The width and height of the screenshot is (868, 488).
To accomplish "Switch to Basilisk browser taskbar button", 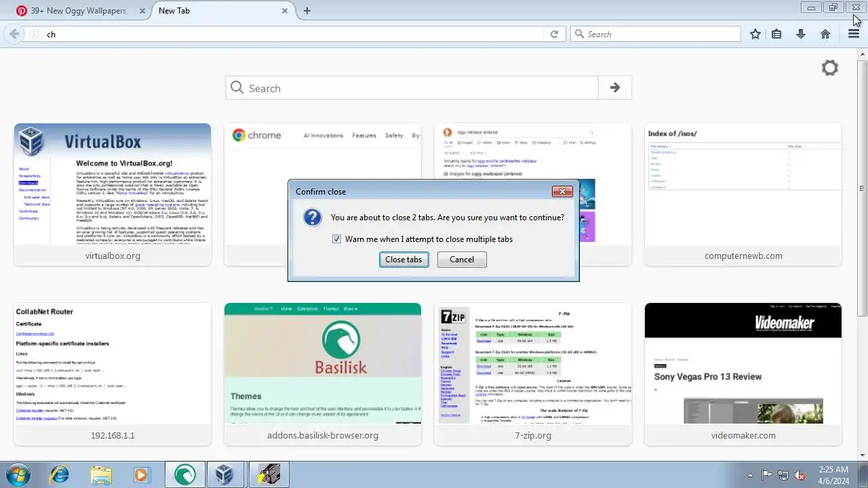I will point(184,474).
